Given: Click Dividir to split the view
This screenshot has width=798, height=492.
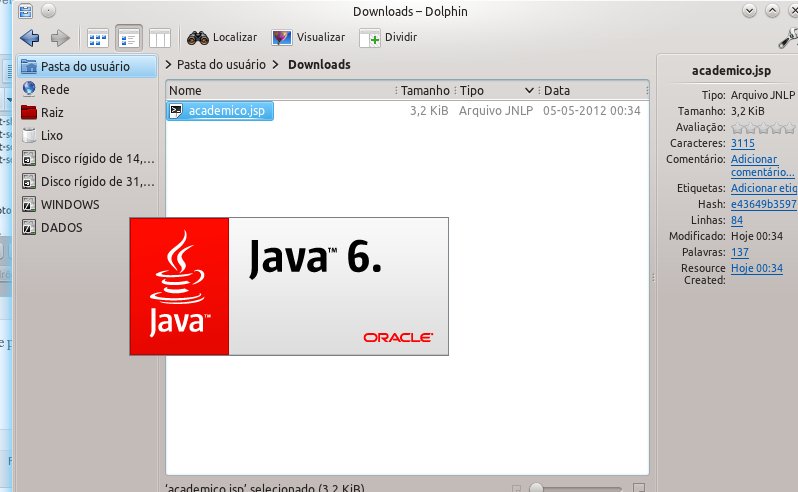Looking at the screenshot, I should [x=388, y=38].
